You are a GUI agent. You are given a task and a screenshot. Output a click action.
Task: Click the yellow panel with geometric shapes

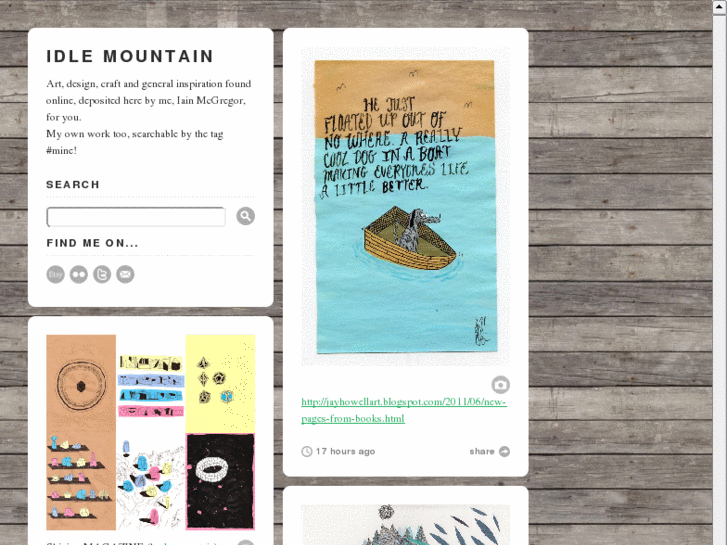(x=220, y=384)
